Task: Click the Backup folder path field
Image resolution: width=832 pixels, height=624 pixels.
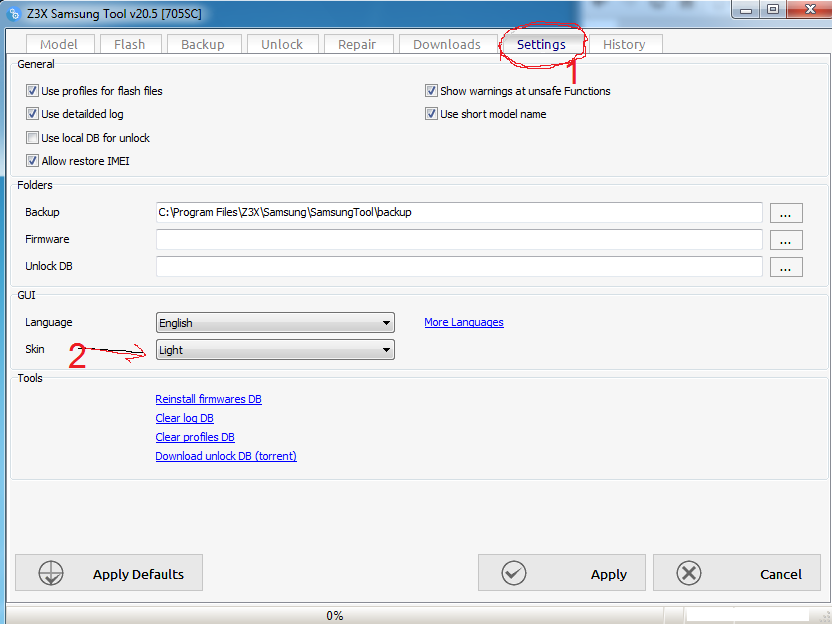Action: coord(459,212)
